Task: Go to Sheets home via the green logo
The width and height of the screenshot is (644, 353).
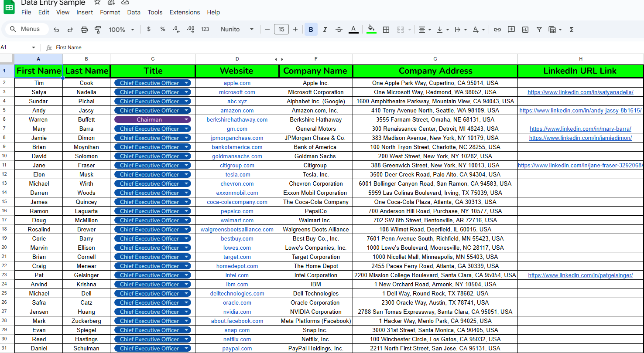Action: pos(9,7)
